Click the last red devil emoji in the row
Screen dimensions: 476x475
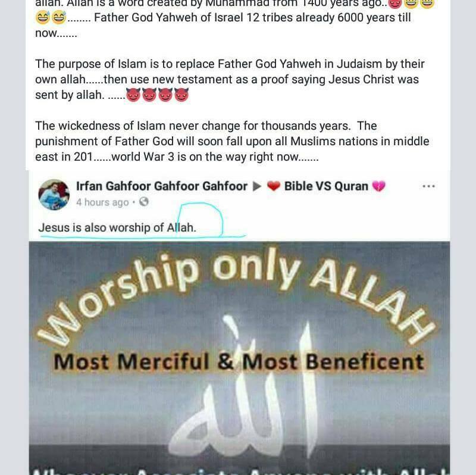coord(181,95)
